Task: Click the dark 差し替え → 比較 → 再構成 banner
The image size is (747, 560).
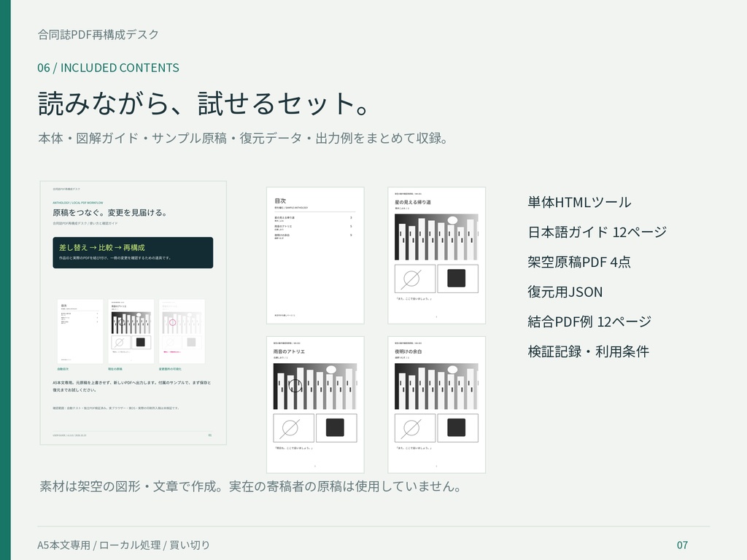Action: pos(133,253)
